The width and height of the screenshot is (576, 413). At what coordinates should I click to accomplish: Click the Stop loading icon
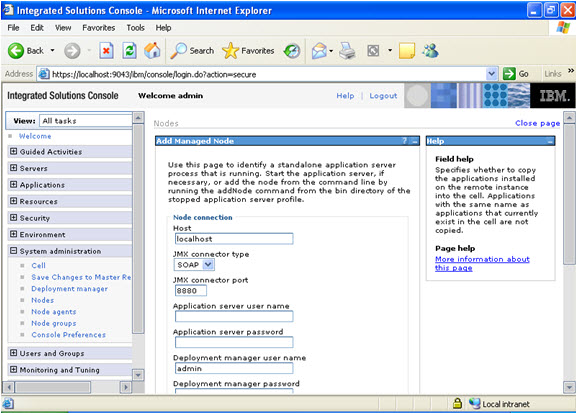point(106,51)
